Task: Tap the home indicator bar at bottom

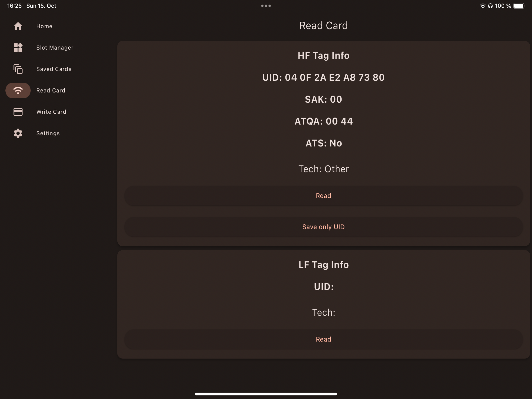Action: [266, 394]
